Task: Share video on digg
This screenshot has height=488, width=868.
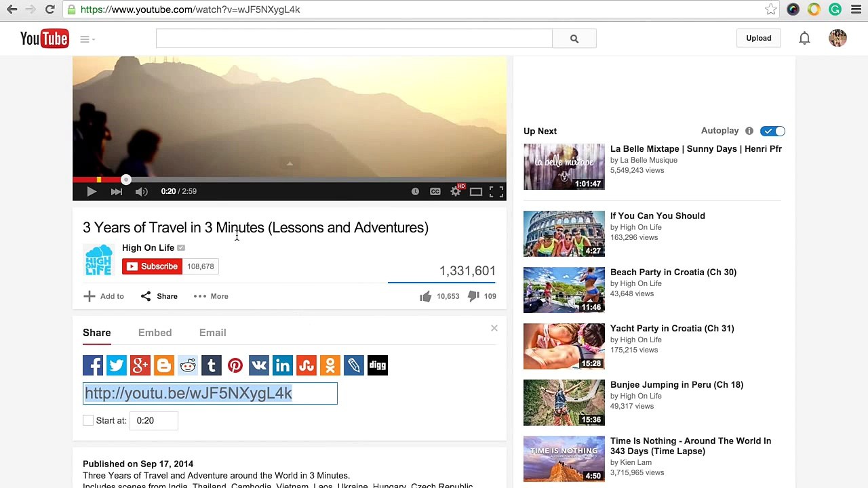Action: (x=378, y=366)
